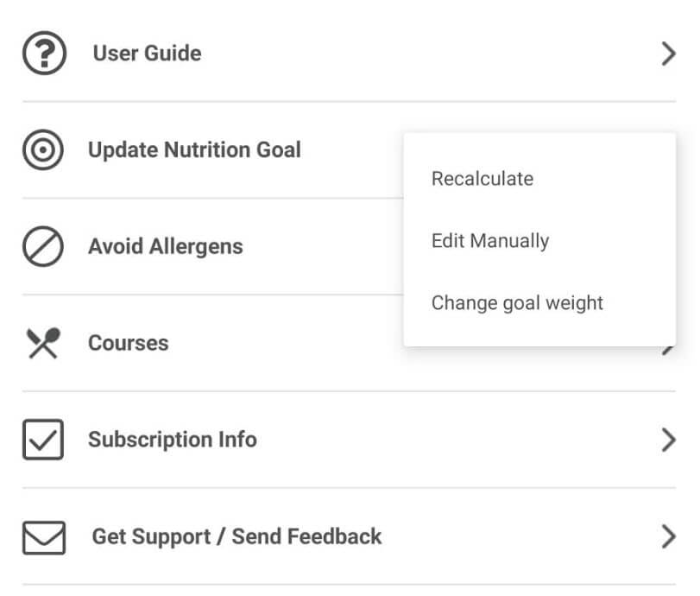This screenshot has height=596, width=700.
Task: Tap Get Support / Send Feedback label
Action: [236, 537]
